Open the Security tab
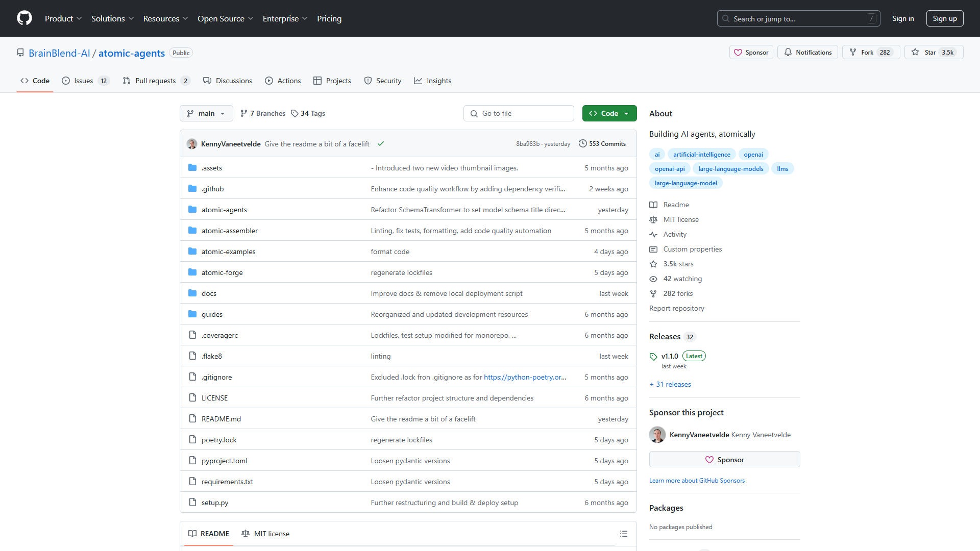Screen dimensions: 980x551 (383, 81)
